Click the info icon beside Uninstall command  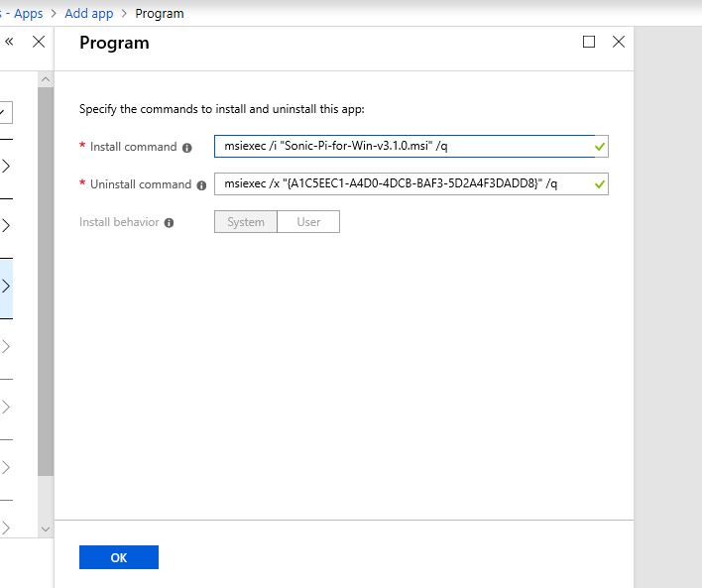201,184
